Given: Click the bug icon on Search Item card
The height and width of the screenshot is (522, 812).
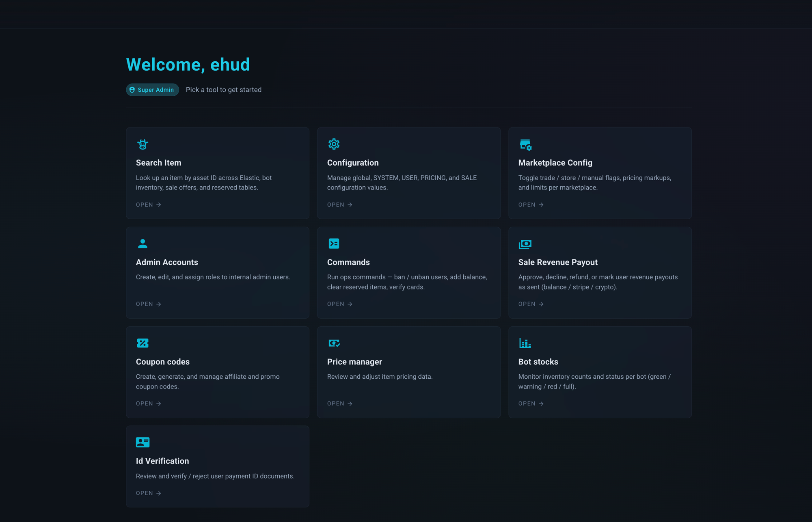Looking at the screenshot, I should coord(143,144).
